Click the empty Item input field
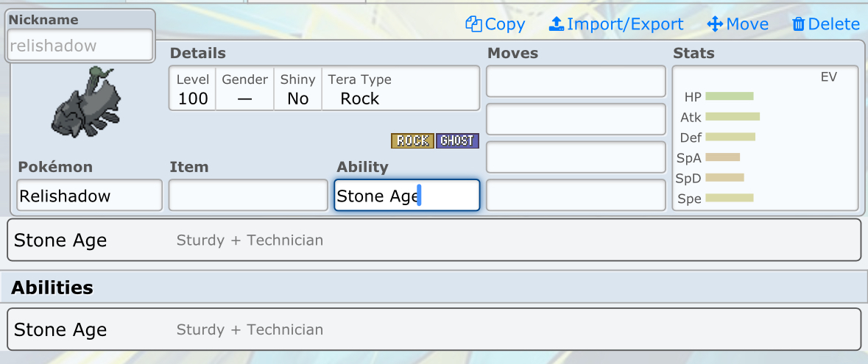The width and height of the screenshot is (868, 364). pyautogui.click(x=248, y=196)
